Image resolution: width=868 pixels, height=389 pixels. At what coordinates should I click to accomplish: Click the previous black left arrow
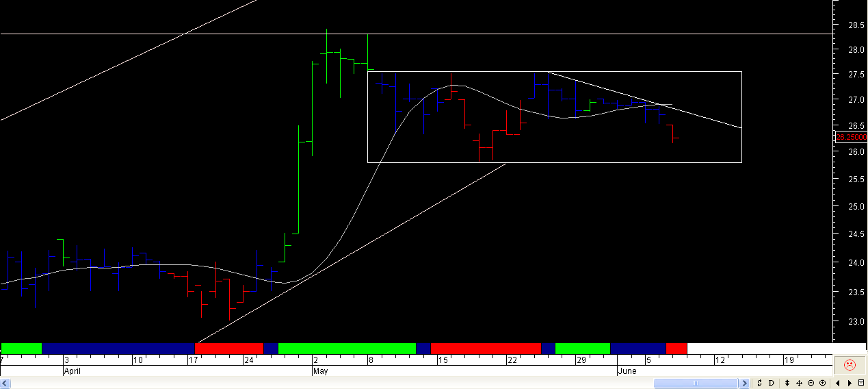838,383
